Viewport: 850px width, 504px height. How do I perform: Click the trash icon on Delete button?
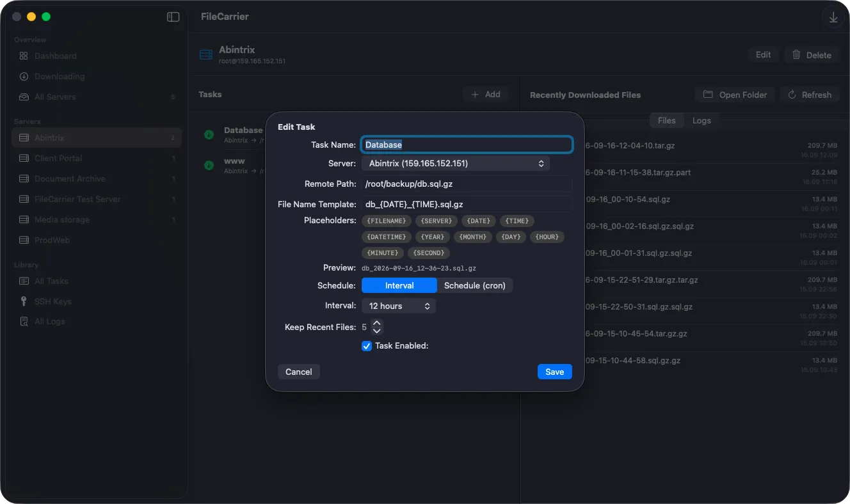[x=796, y=55]
